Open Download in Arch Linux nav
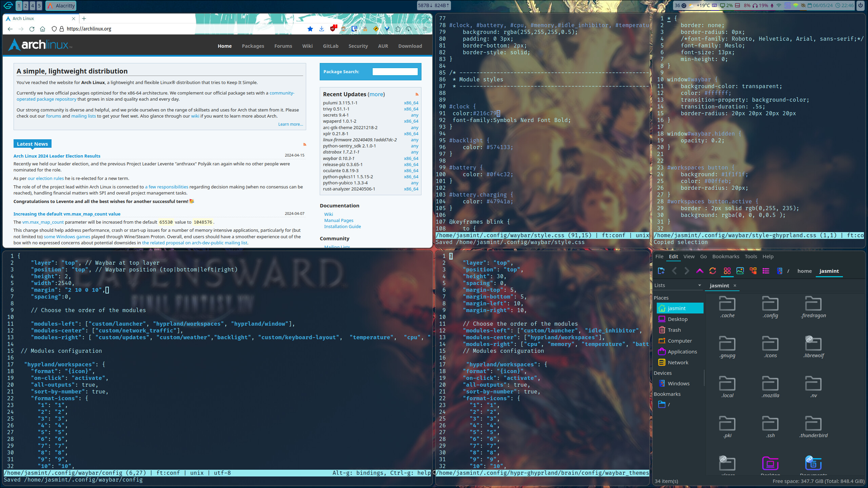868x488 pixels. (x=410, y=46)
